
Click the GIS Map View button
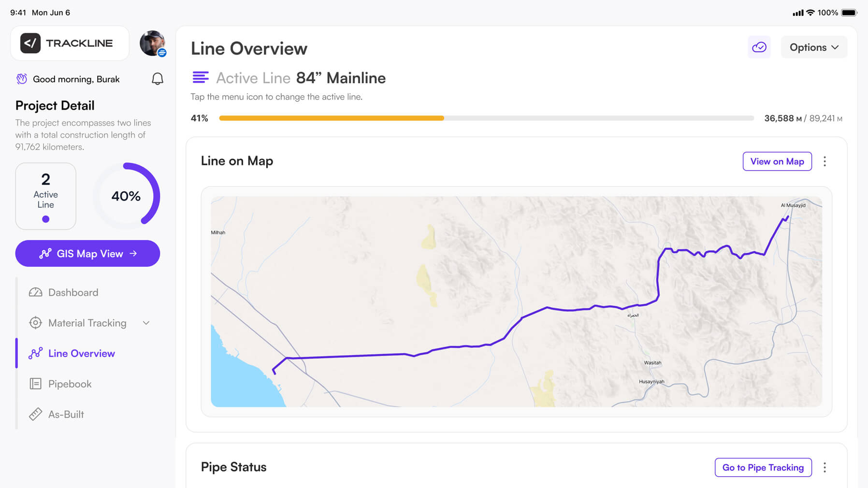[x=87, y=254]
